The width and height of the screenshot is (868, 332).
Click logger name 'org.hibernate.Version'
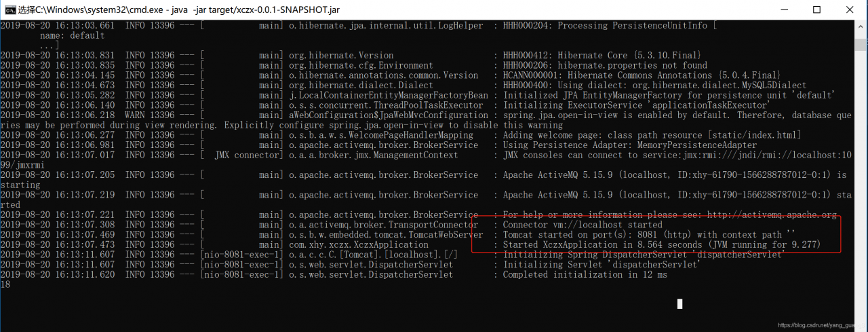(x=341, y=55)
